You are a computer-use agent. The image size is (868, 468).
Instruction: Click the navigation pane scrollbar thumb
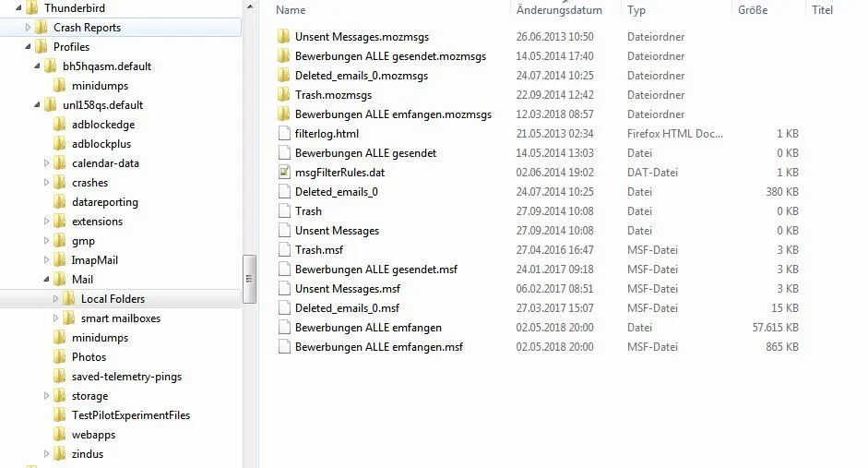pyautogui.click(x=249, y=279)
